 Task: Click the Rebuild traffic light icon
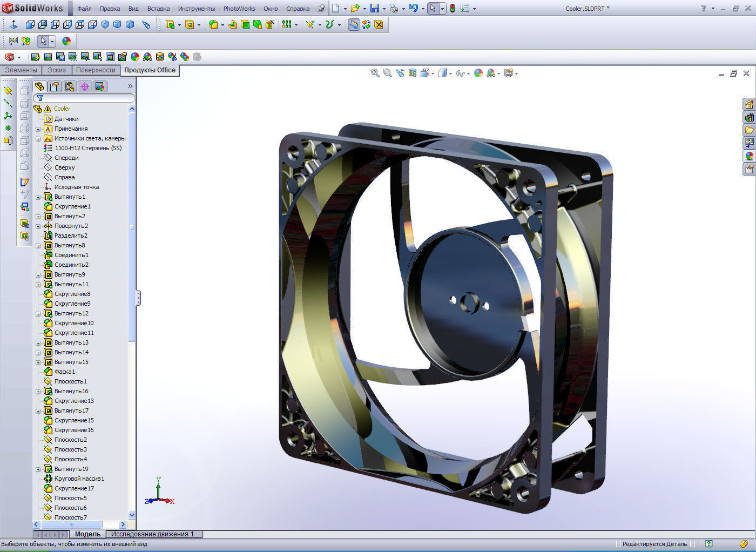(452, 8)
